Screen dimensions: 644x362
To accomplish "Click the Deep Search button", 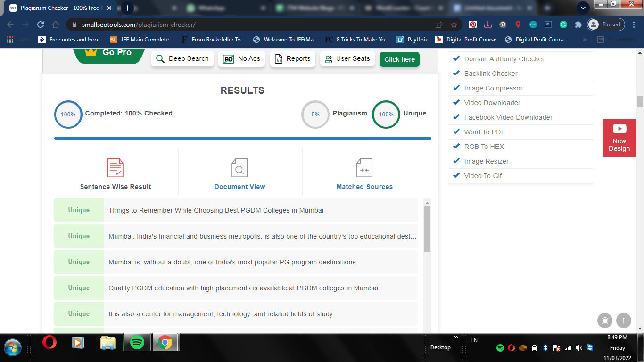I will click(182, 59).
